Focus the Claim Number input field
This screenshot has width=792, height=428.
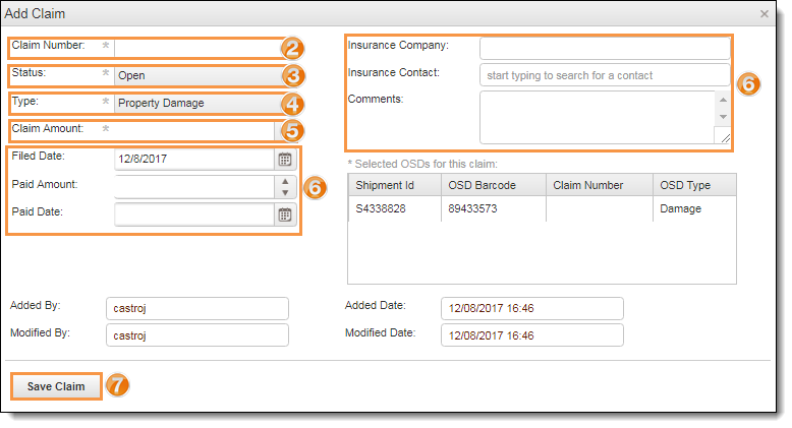[x=194, y=47]
